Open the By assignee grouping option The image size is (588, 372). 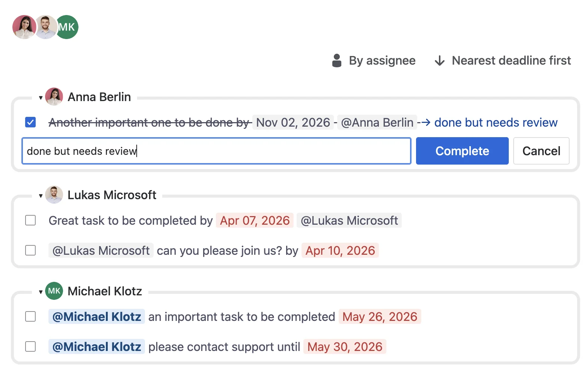374,60
